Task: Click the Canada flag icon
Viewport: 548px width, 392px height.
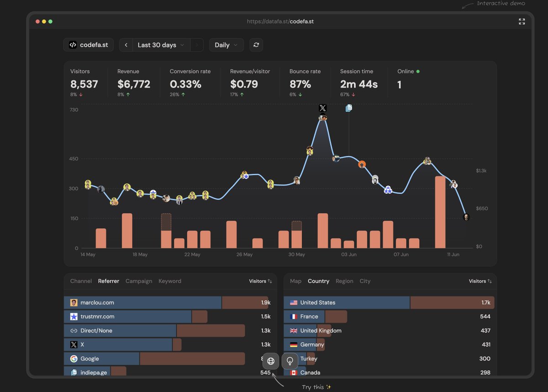Action: pos(294,372)
